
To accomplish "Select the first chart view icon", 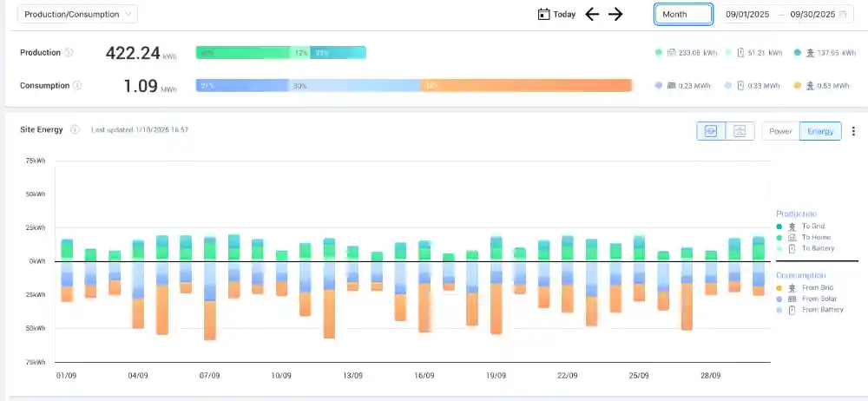I will [711, 131].
